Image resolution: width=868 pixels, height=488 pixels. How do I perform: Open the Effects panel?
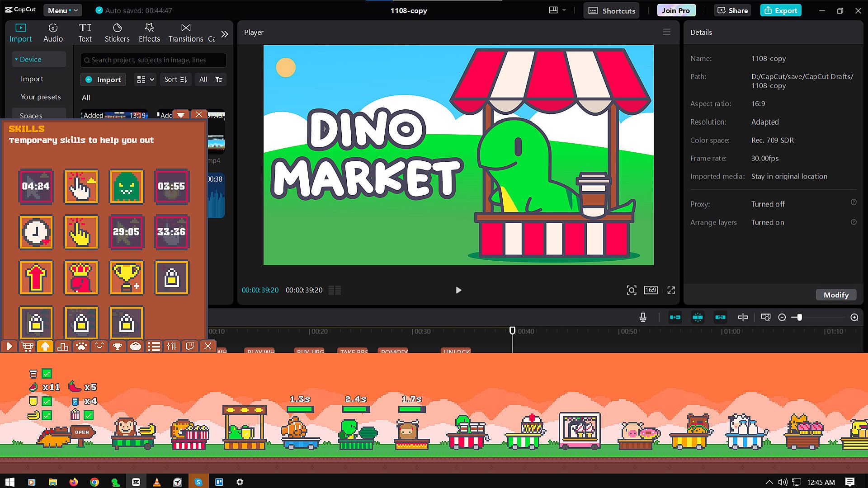pos(149,33)
